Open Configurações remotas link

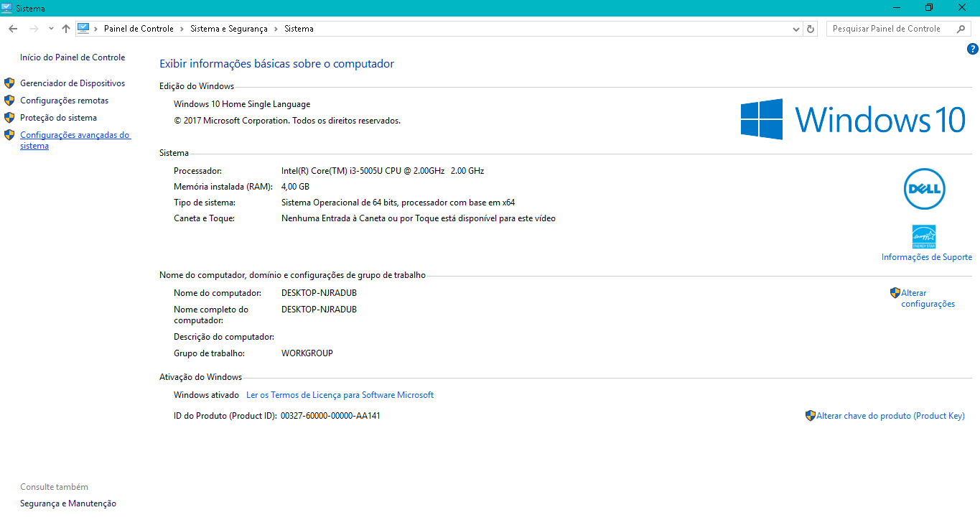click(65, 101)
